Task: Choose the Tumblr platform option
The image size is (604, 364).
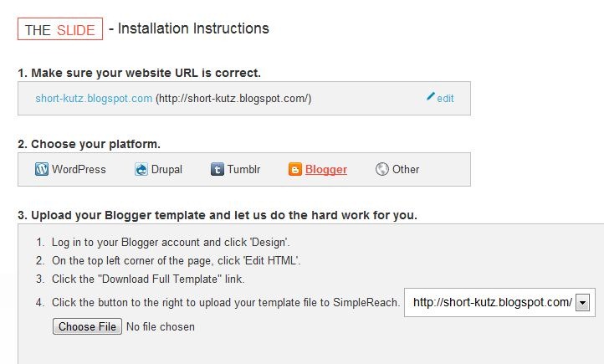Action: pos(243,169)
